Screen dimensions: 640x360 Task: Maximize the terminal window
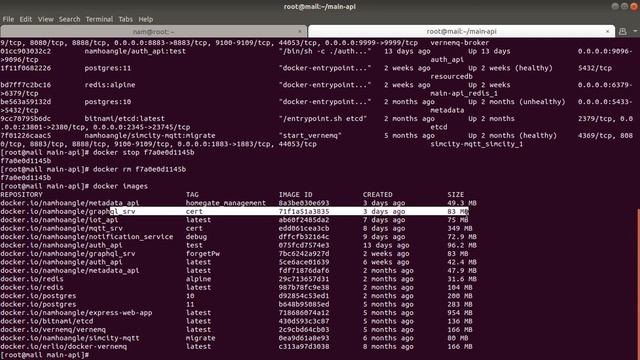coord(624,7)
